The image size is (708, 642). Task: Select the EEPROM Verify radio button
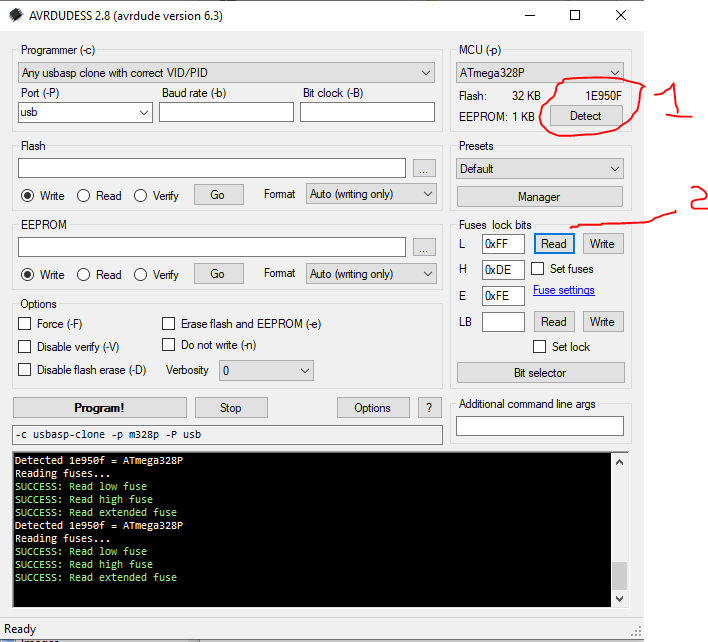(x=141, y=275)
